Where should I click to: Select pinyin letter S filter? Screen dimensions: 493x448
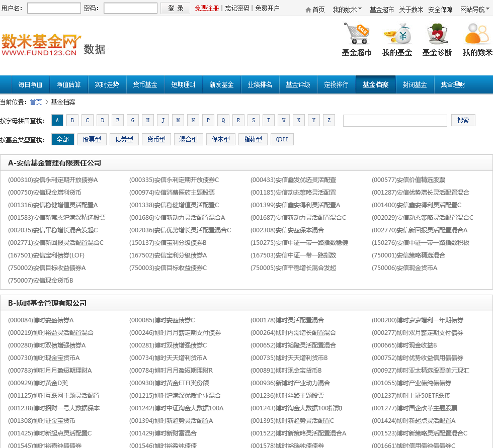[x=254, y=120]
